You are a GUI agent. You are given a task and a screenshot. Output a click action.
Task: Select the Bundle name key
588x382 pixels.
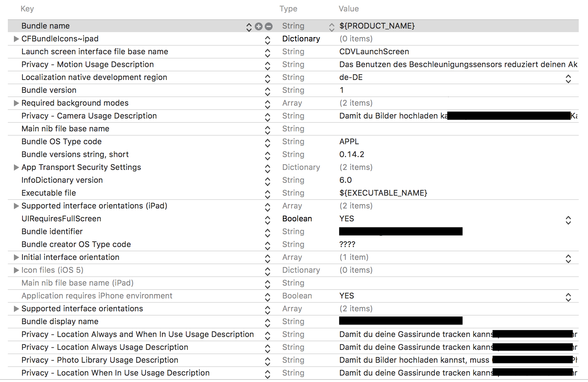(46, 26)
